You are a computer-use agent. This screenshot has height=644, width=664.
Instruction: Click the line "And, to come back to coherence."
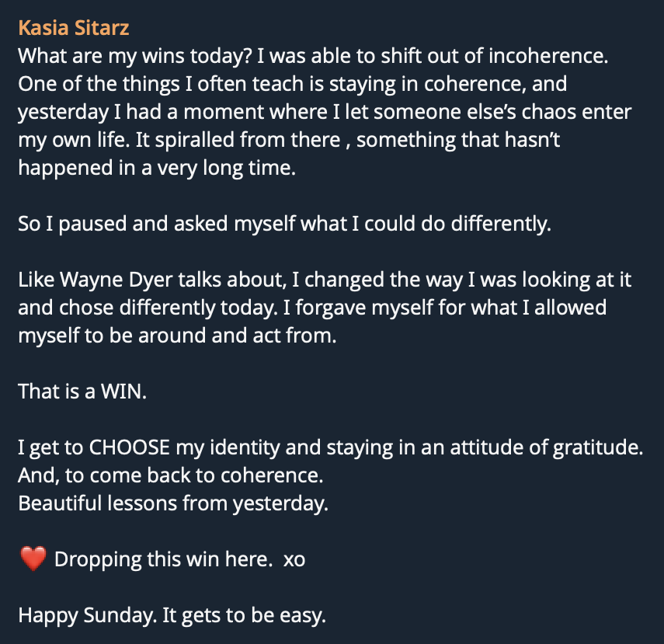click(170, 475)
